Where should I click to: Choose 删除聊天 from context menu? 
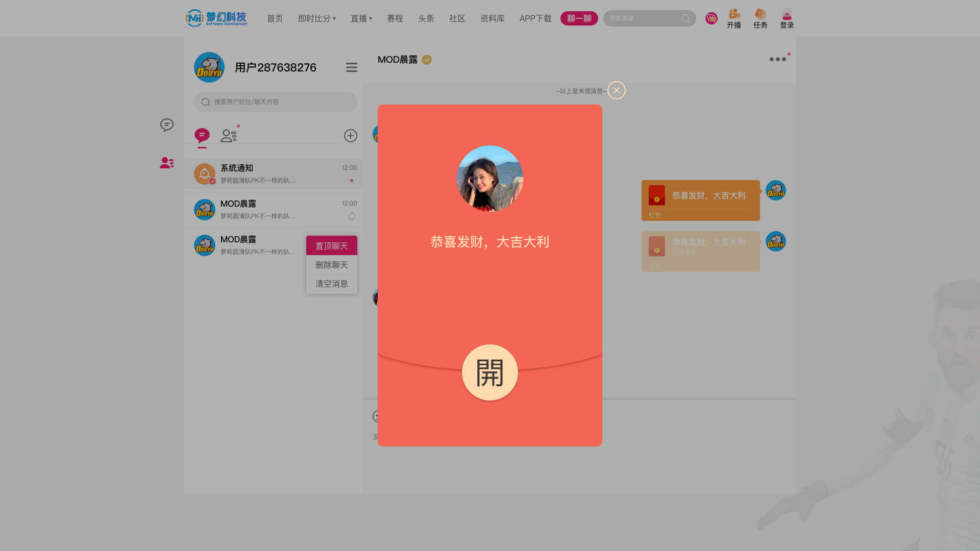point(332,265)
